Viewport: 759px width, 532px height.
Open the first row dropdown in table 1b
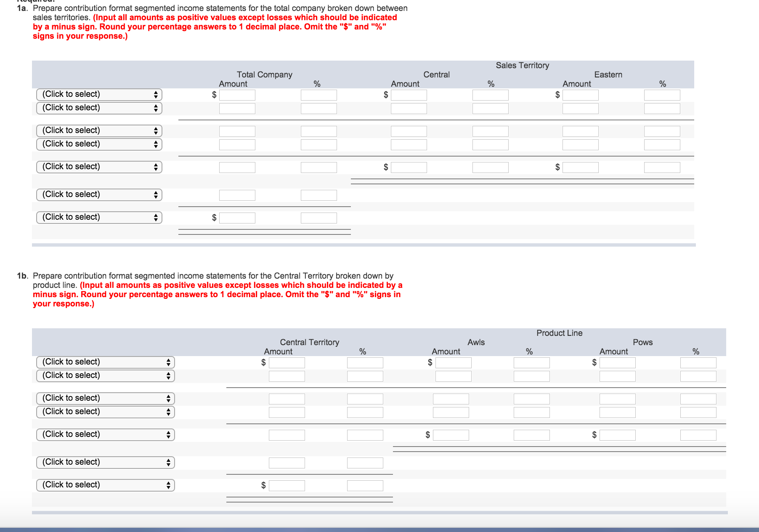pos(105,362)
